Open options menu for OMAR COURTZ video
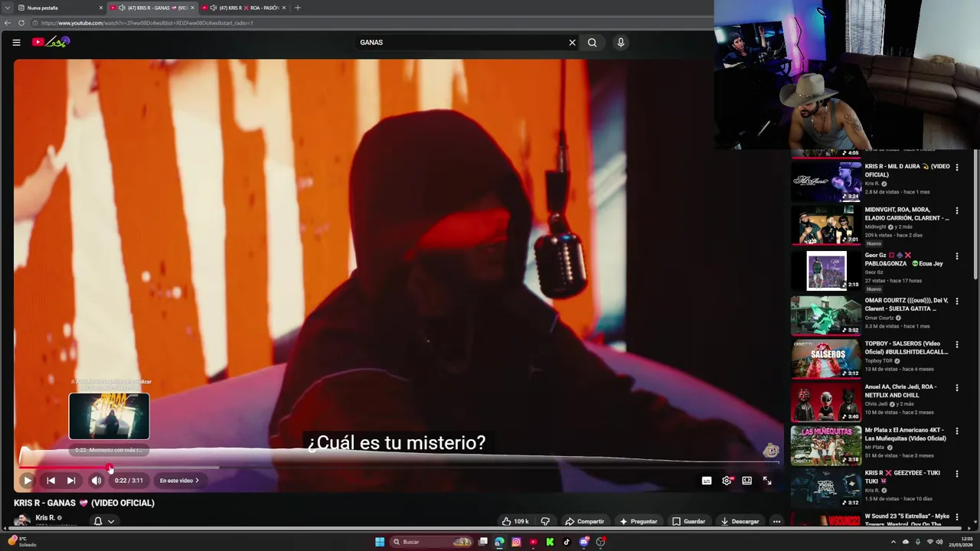Image resolution: width=980 pixels, height=551 pixels. (956, 301)
